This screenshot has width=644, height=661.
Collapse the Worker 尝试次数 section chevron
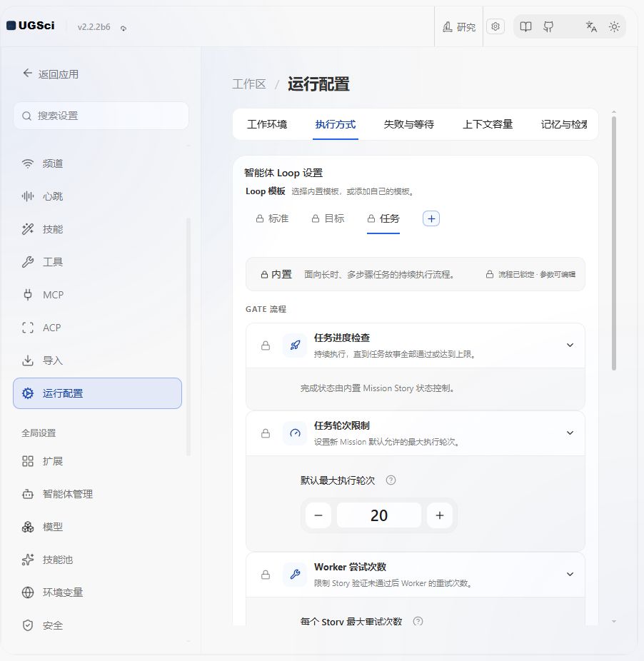click(x=570, y=574)
